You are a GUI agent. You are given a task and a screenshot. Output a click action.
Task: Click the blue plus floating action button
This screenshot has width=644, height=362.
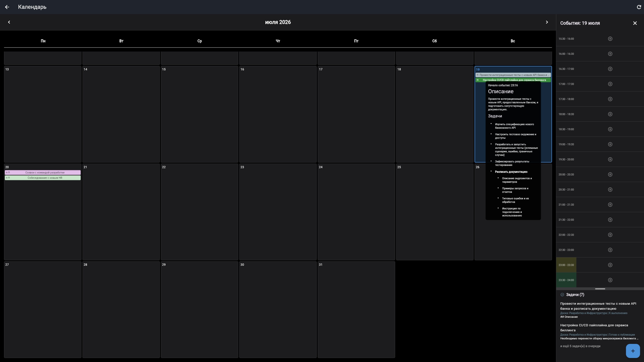633,351
